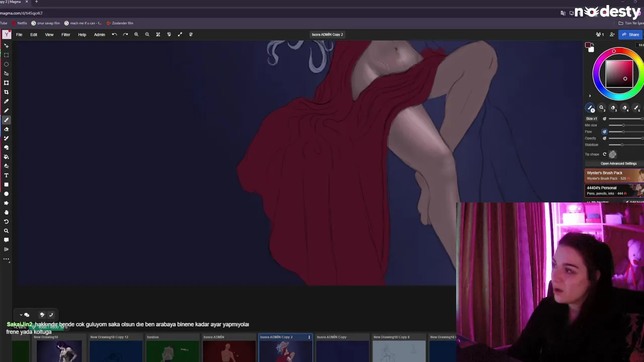Viewport: 644px width, 362px height.
Task: Select the Smudge tool
Action: point(7,147)
